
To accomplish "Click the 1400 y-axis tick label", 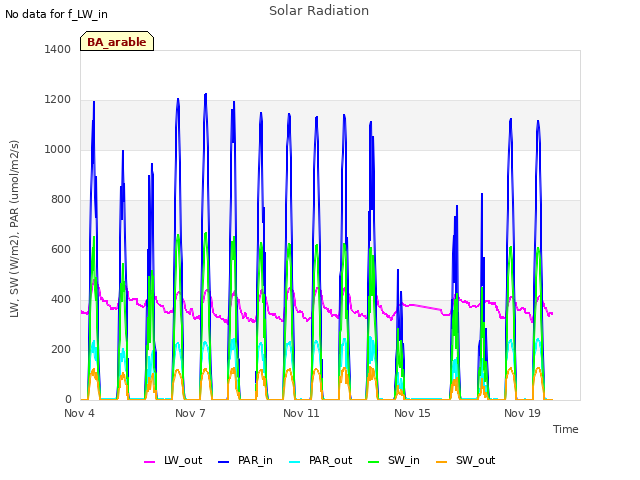I will coord(58,49).
